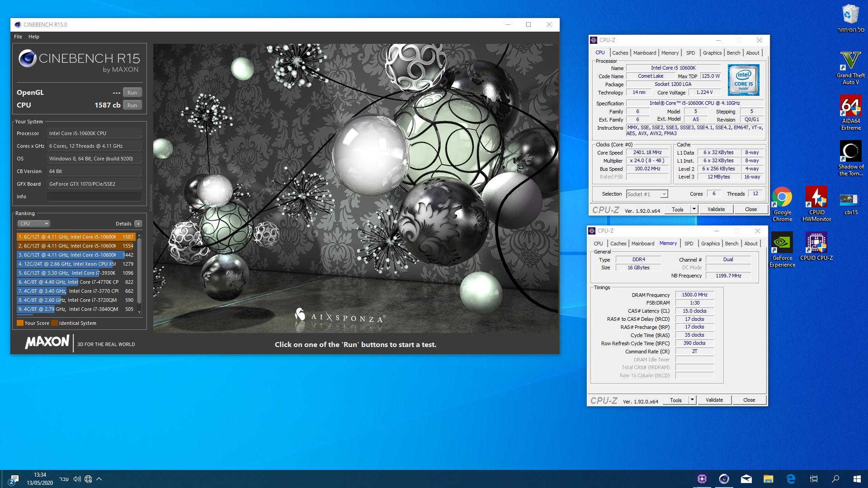Image resolution: width=868 pixels, height=488 pixels.
Task: Expand ranking Details arrow button
Action: (x=138, y=224)
